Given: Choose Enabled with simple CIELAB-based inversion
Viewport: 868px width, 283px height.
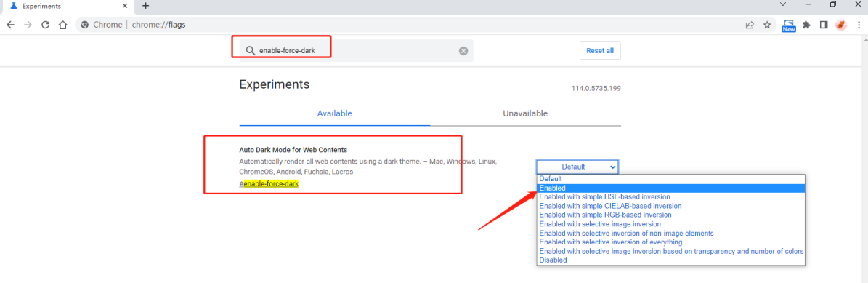Looking at the screenshot, I should (671, 206).
